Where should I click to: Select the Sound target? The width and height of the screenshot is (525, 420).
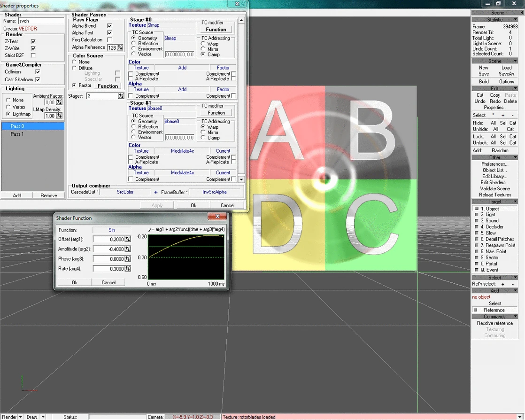[x=495, y=221]
